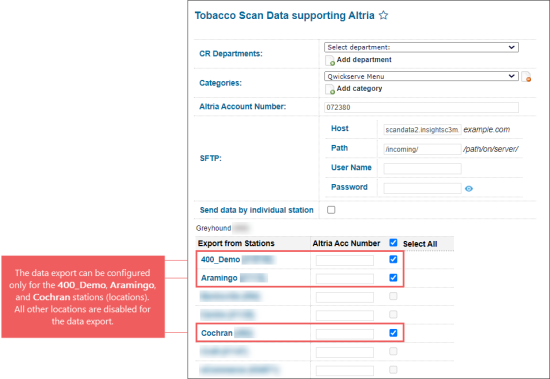Expand the Qwickserve Menu categories dropdown

[x=421, y=76]
